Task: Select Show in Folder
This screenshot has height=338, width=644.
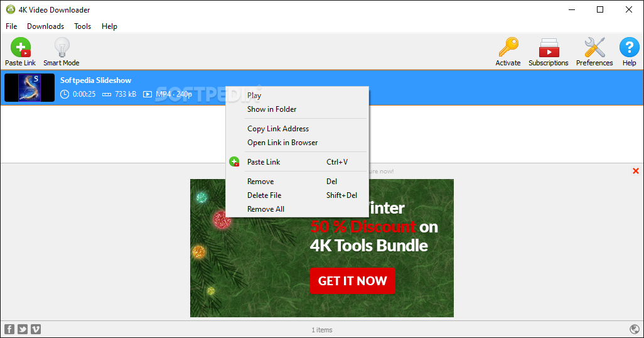Action: click(298, 109)
